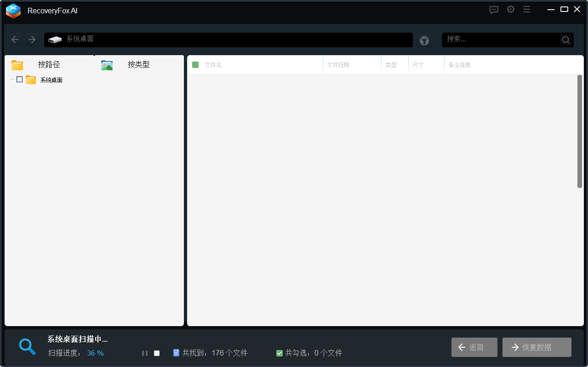The width and height of the screenshot is (588, 367).
Task: Toggle the select-all checkbox in file list header
Action: coord(196,64)
